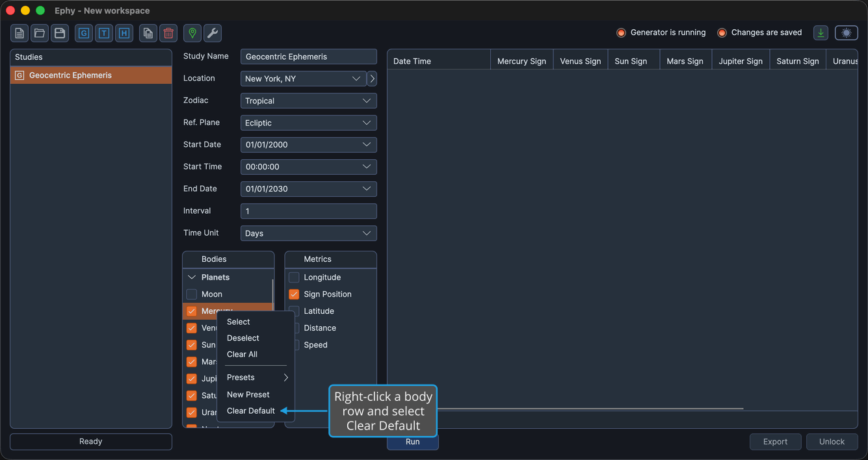Click the Jupiter Sign column header
This screenshot has height=460, width=868.
tap(741, 61)
